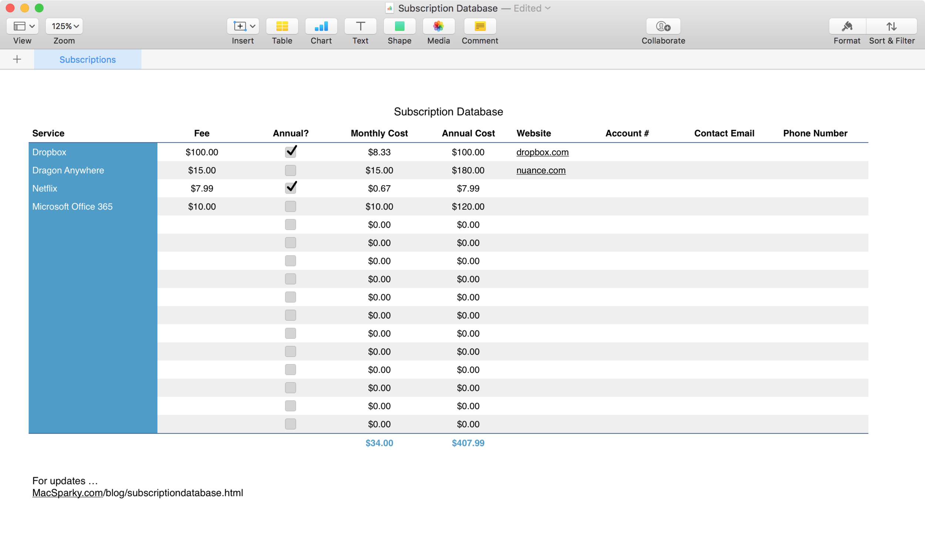Add a new sheet with plus button

coord(17,59)
